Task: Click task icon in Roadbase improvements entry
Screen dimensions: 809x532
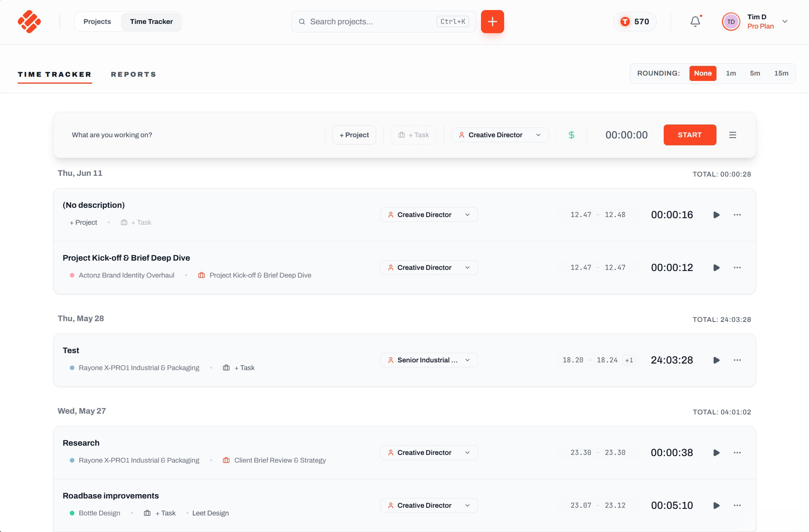Action: coord(147,513)
